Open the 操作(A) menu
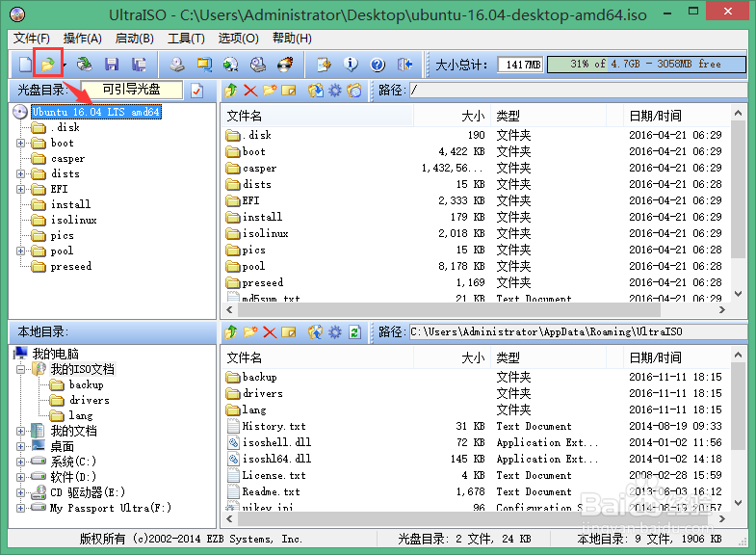Image resolution: width=756 pixels, height=555 pixels. (83, 39)
